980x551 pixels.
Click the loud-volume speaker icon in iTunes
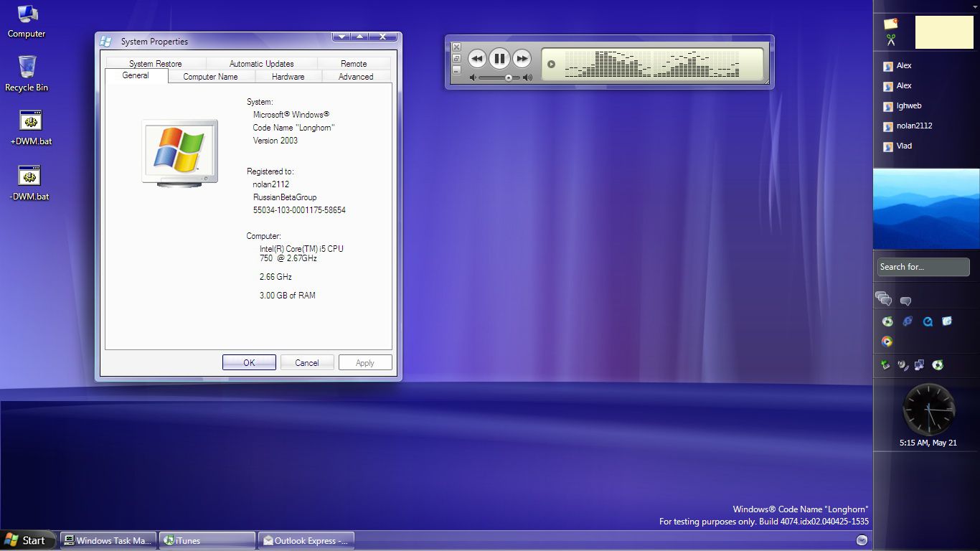[x=528, y=77]
